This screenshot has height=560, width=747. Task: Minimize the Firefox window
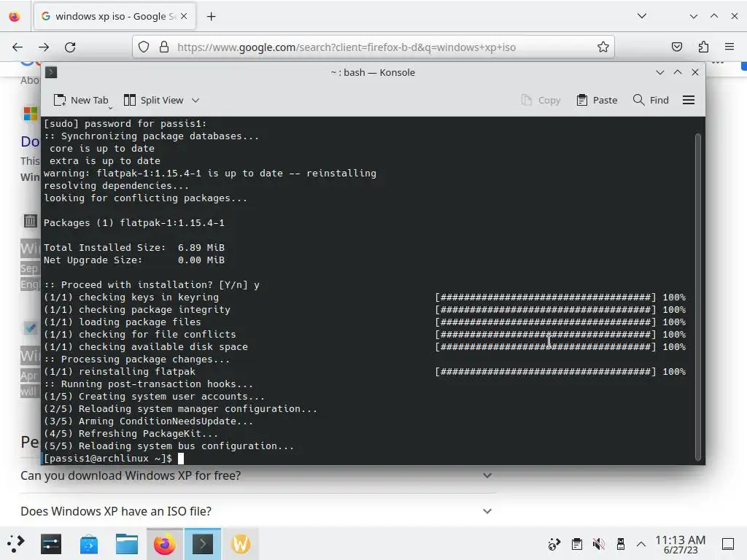(694, 16)
